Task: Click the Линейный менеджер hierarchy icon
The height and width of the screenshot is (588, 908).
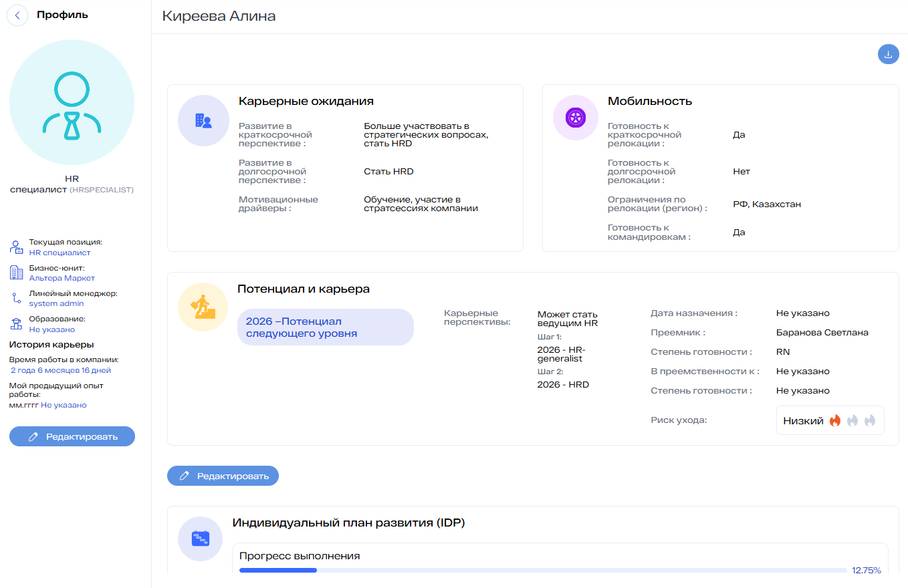Action: coord(16,298)
